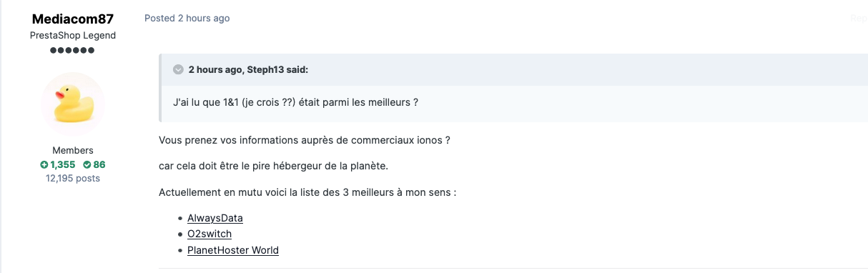Screen dimensions: 868x273
Task: Open Mediacom87's profile via the username
Action: point(72,19)
